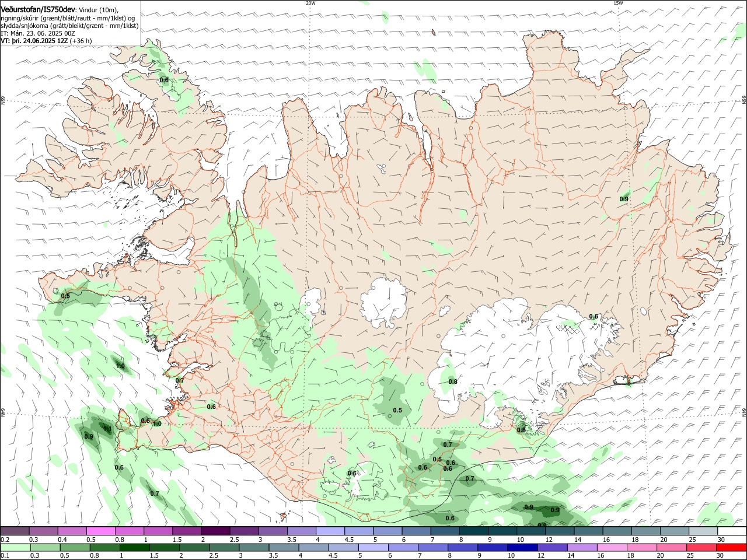
Task: Click the '15W' longitude label at top
Action: click(x=618, y=3)
